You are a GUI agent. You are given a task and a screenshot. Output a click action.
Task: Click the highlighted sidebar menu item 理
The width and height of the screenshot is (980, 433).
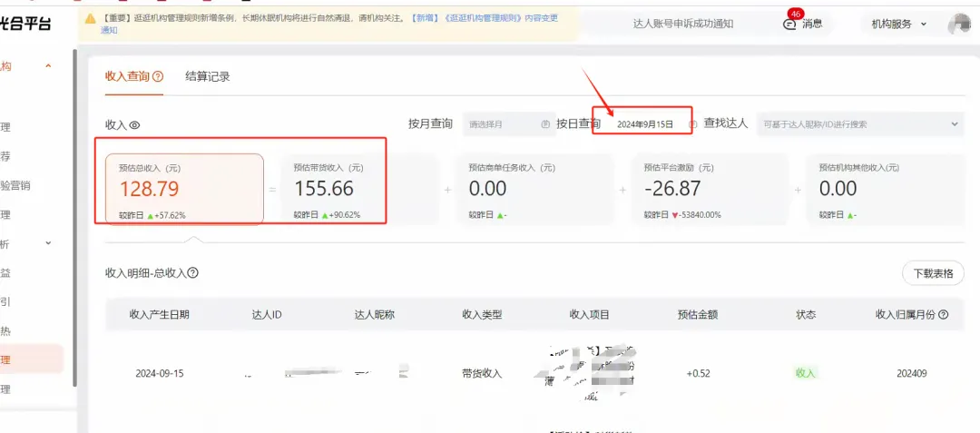click(31, 359)
